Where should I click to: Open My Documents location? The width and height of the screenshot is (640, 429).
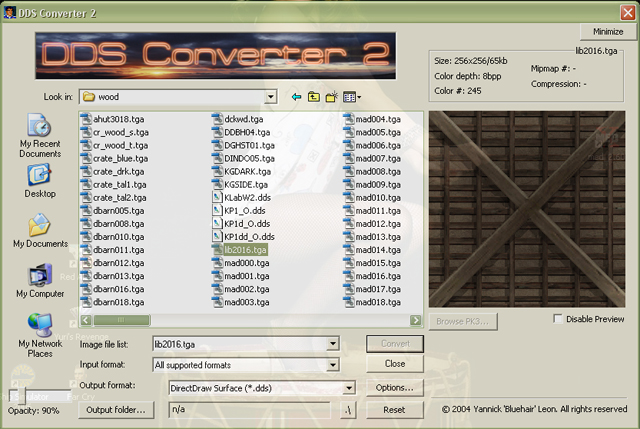tap(40, 231)
